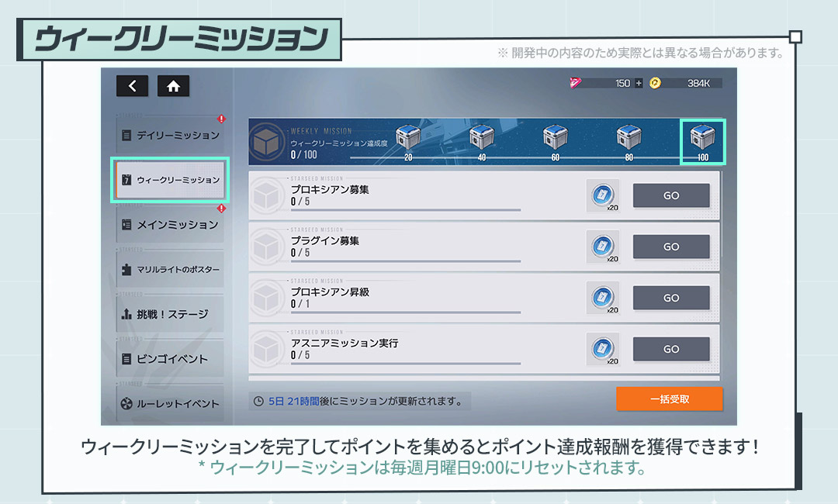Click the plus icon beside 150 gems

639,83
